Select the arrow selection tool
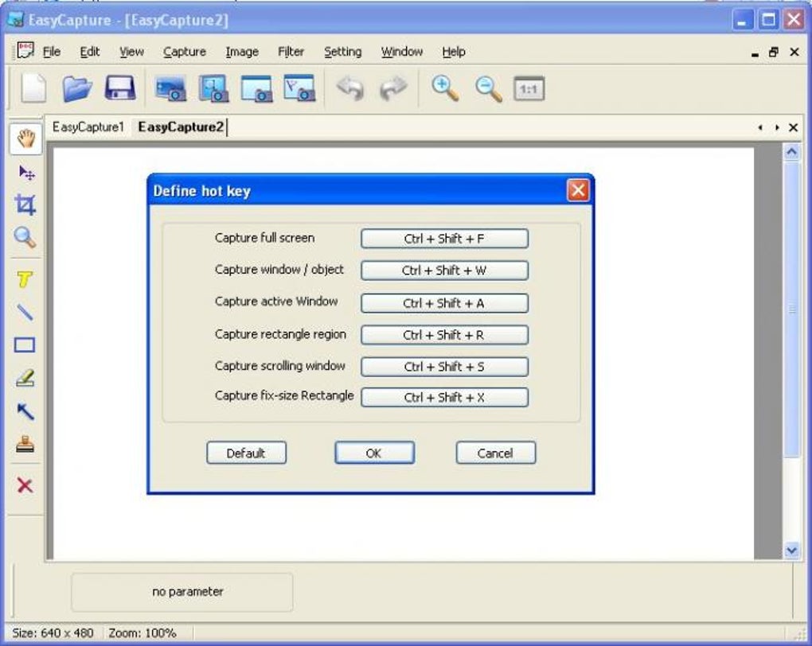The width and height of the screenshot is (812, 646). pyautogui.click(x=25, y=173)
